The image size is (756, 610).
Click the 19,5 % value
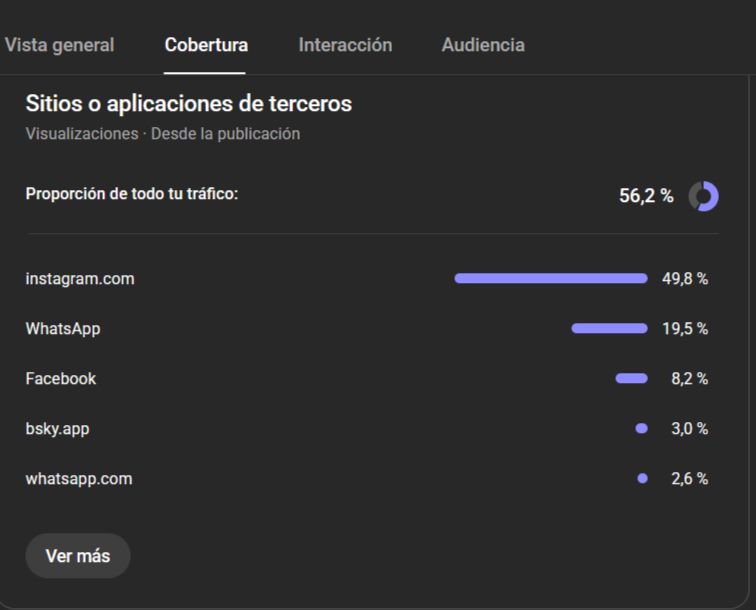[x=685, y=329]
